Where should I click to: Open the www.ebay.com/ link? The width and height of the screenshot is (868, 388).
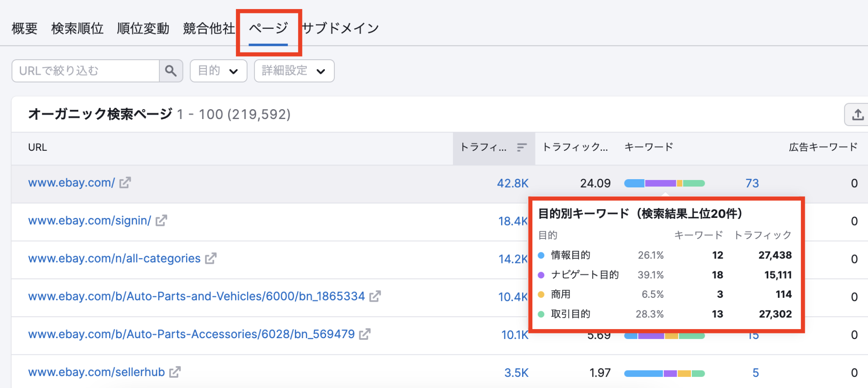tap(71, 183)
